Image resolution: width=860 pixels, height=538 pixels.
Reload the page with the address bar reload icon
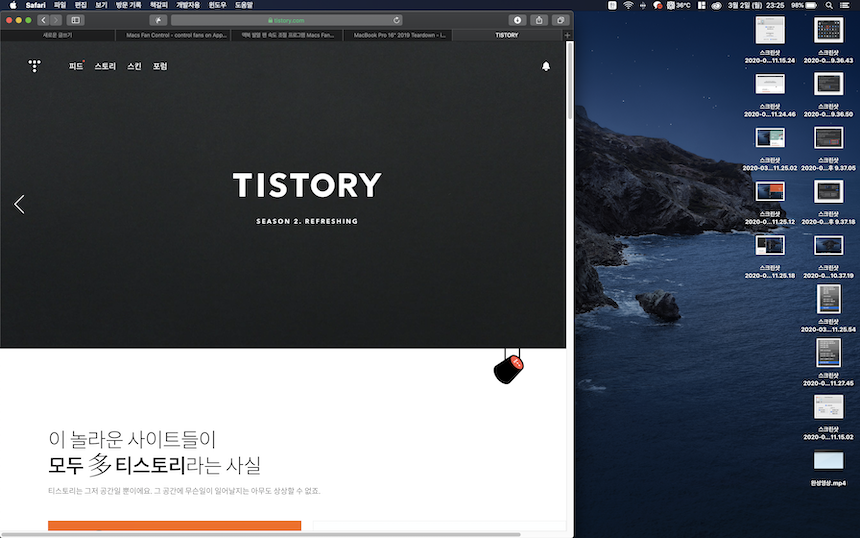(x=396, y=20)
